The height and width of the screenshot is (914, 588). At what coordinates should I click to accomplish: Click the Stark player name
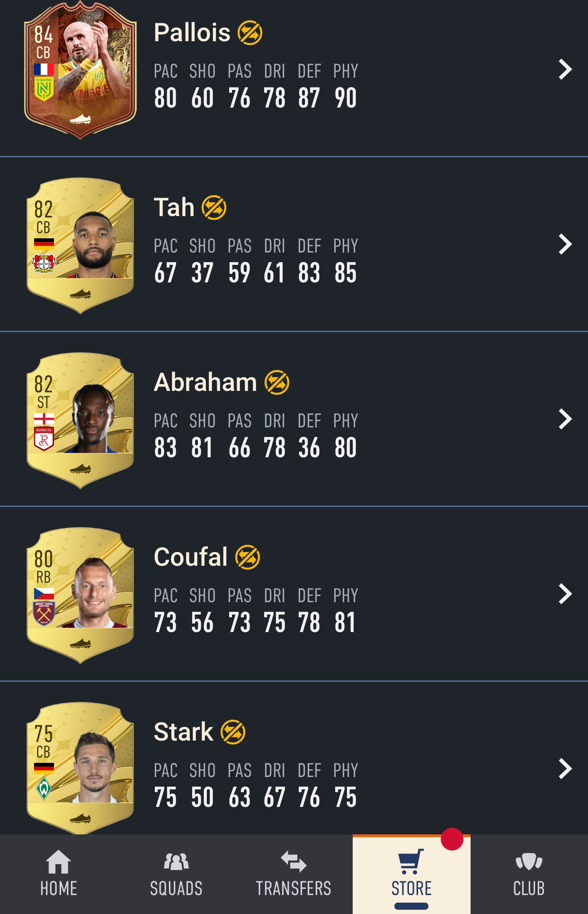pos(183,732)
